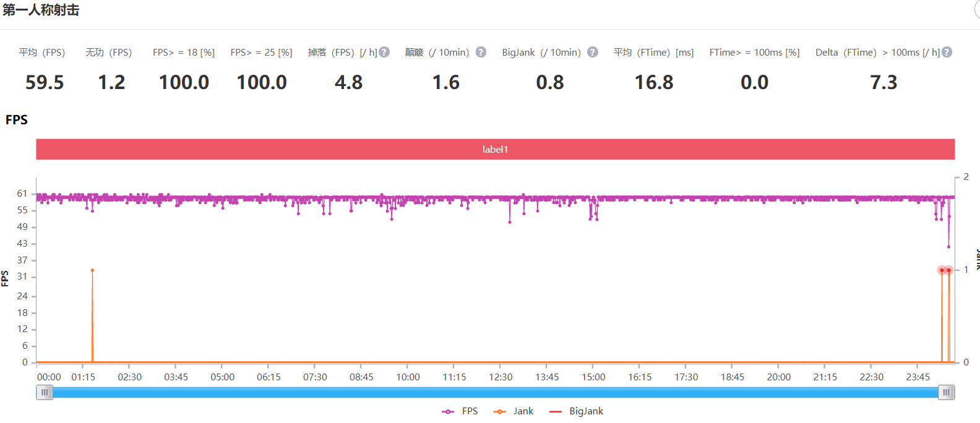
Task: Open the help tooltip icon for BigJank (/10min)
Action: coord(593,53)
